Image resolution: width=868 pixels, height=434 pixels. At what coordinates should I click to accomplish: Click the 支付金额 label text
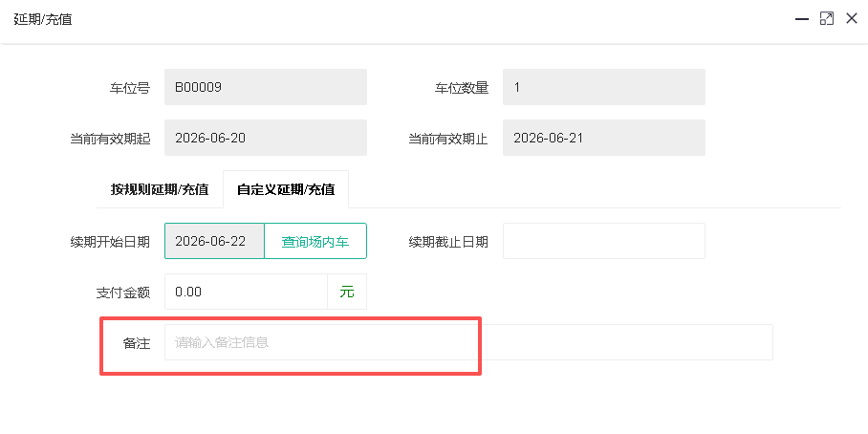123,293
